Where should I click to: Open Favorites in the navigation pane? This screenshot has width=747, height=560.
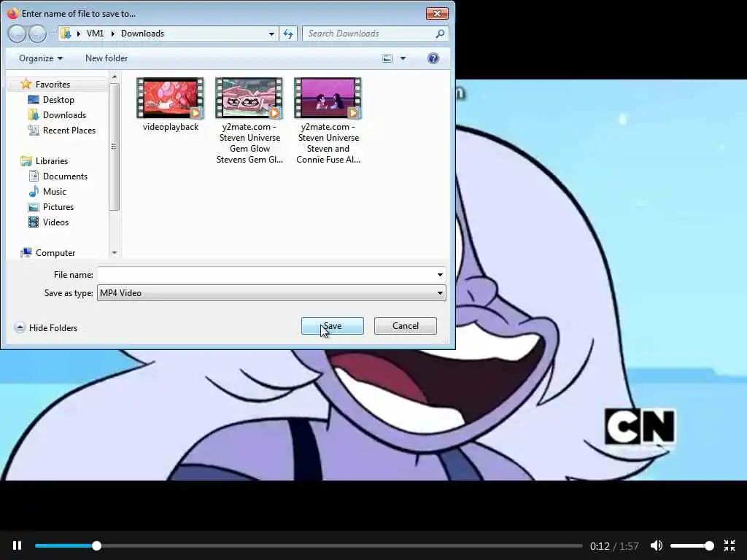click(x=53, y=85)
